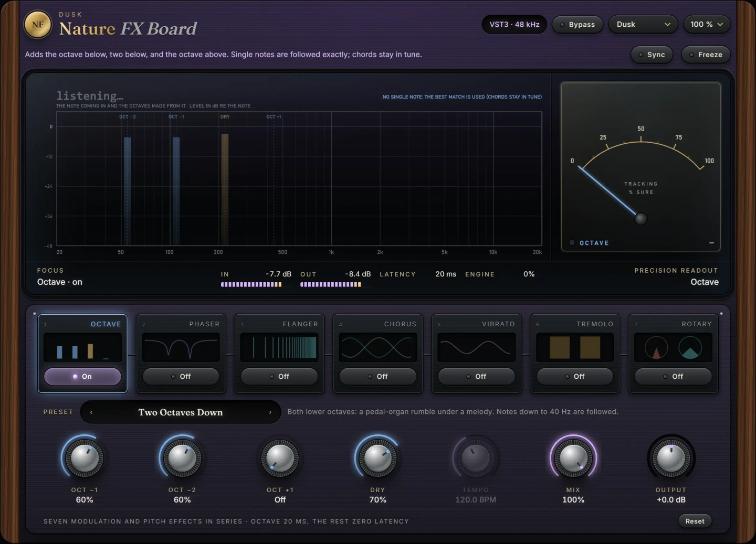Screen dimensions: 756x544
Task: Click the MIX knob
Action: (x=573, y=458)
